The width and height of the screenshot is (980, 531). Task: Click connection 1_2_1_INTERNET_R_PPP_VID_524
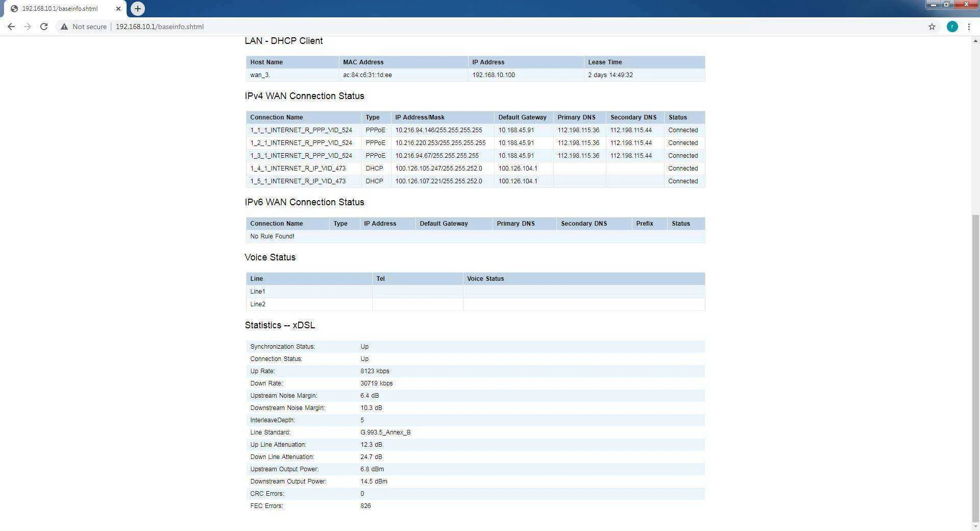(301, 143)
